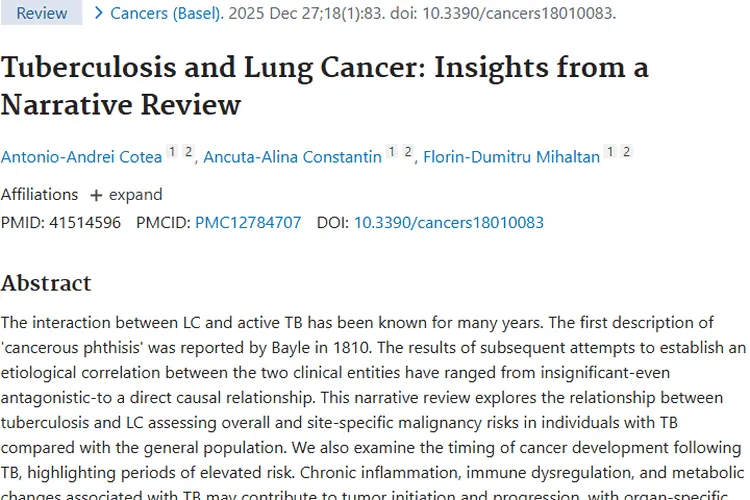Viewport: 750px width, 500px height.
Task: Open author Ancuta-Alina Constantin's link
Action: pyautogui.click(x=292, y=157)
